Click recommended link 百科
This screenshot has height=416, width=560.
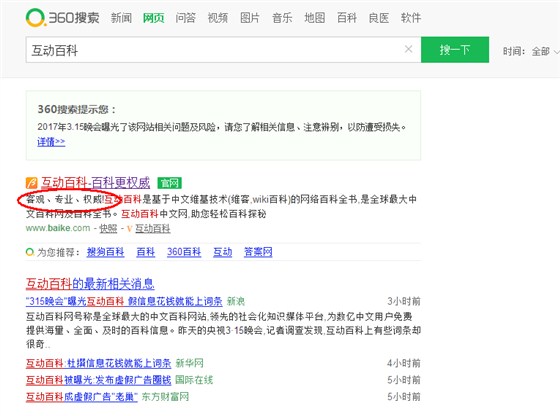pos(146,252)
